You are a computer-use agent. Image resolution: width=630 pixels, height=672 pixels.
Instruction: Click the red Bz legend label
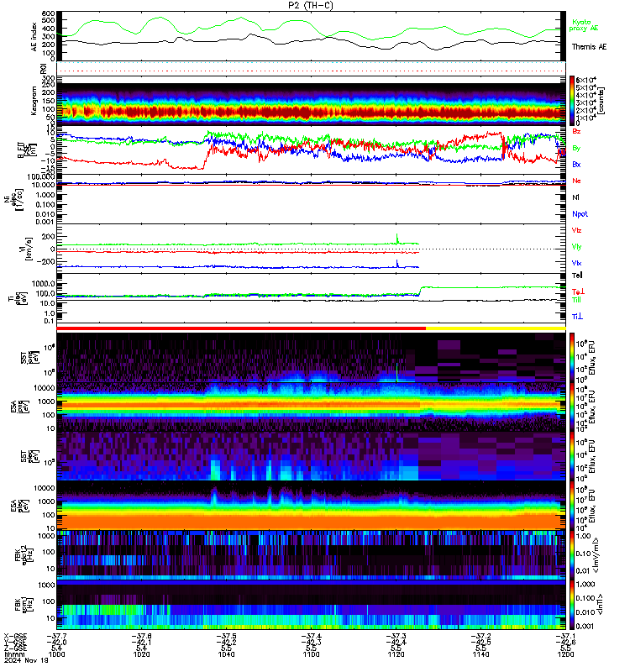576,131
